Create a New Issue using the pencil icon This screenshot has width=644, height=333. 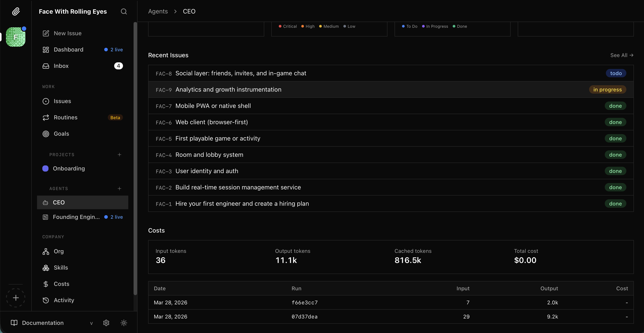click(x=46, y=33)
